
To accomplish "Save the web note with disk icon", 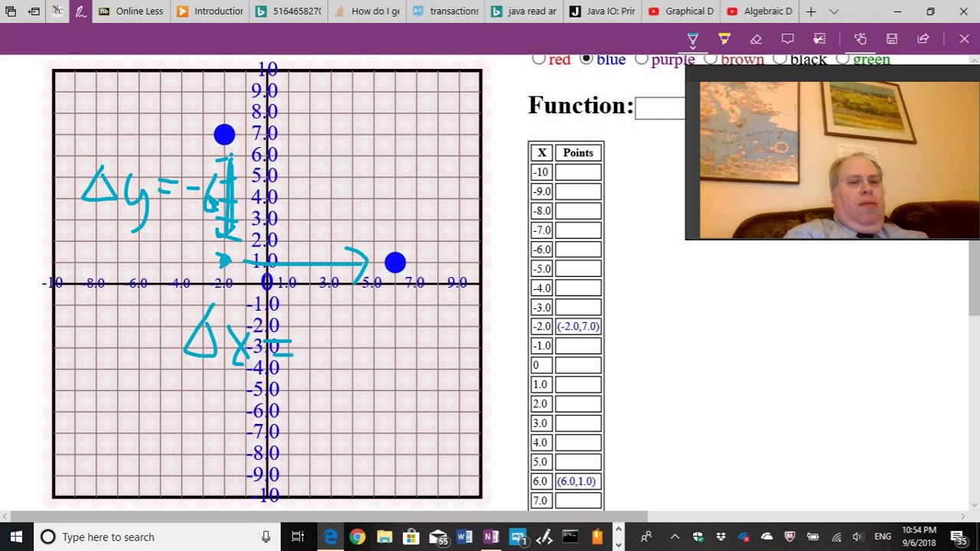I will click(892, 39).
